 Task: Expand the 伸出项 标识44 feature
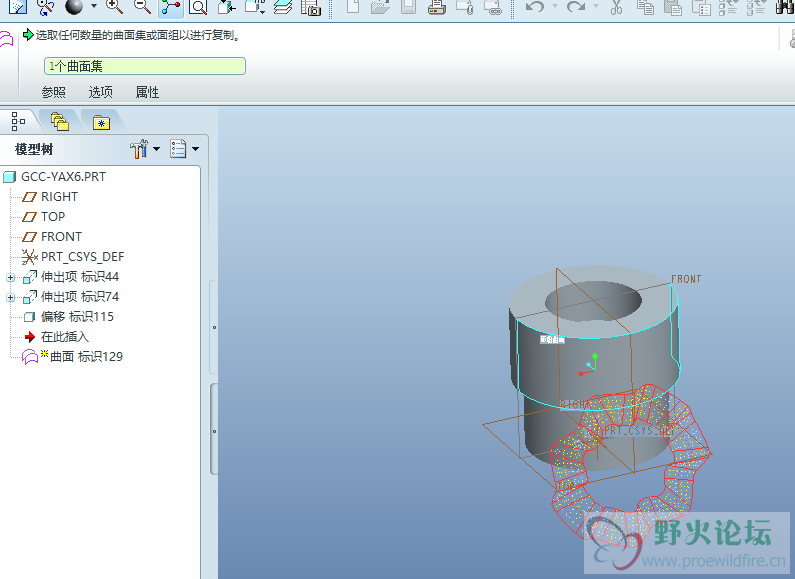tap(10, 277)
